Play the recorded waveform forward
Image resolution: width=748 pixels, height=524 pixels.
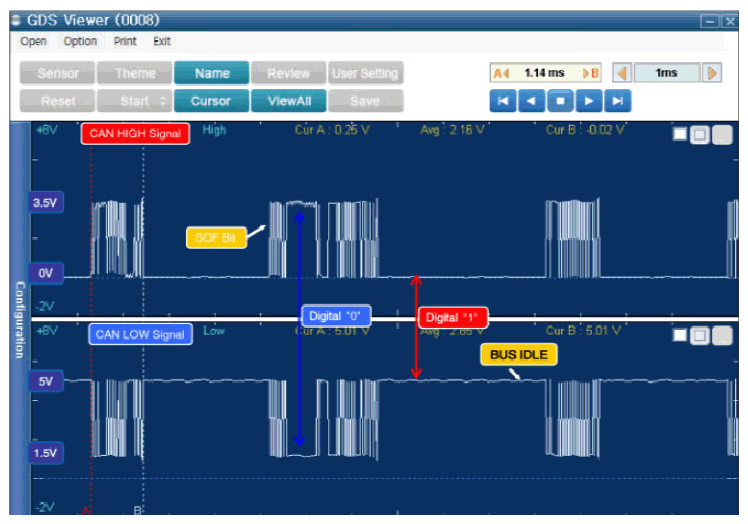(x=589, y=101)
